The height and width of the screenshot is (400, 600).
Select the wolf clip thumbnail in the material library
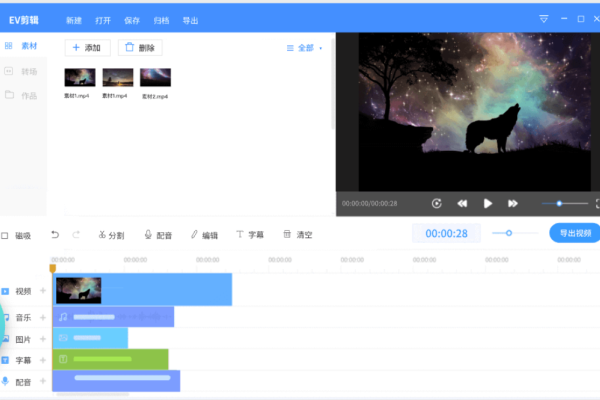tap(80, 77)
